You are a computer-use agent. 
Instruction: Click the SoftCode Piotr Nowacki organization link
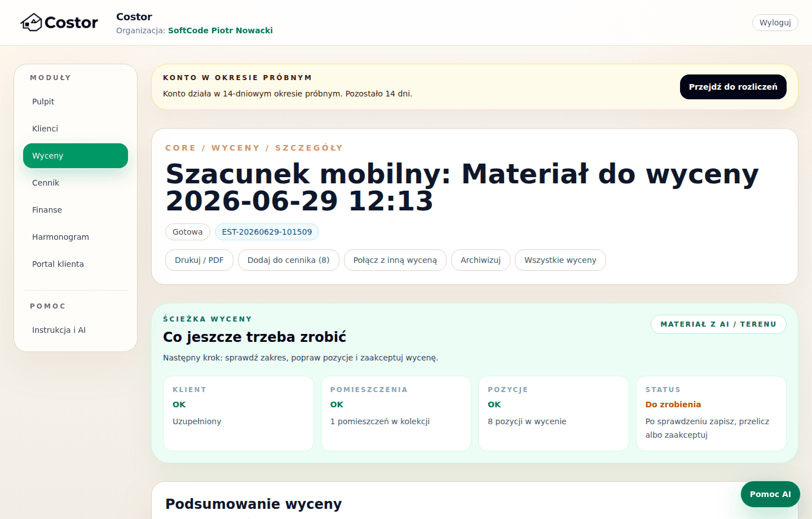[220, 30]
